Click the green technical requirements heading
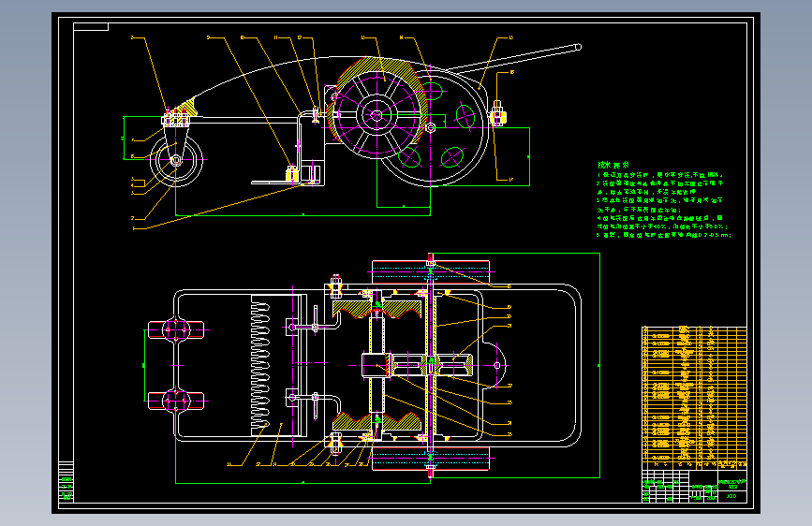 coord(613,165)
